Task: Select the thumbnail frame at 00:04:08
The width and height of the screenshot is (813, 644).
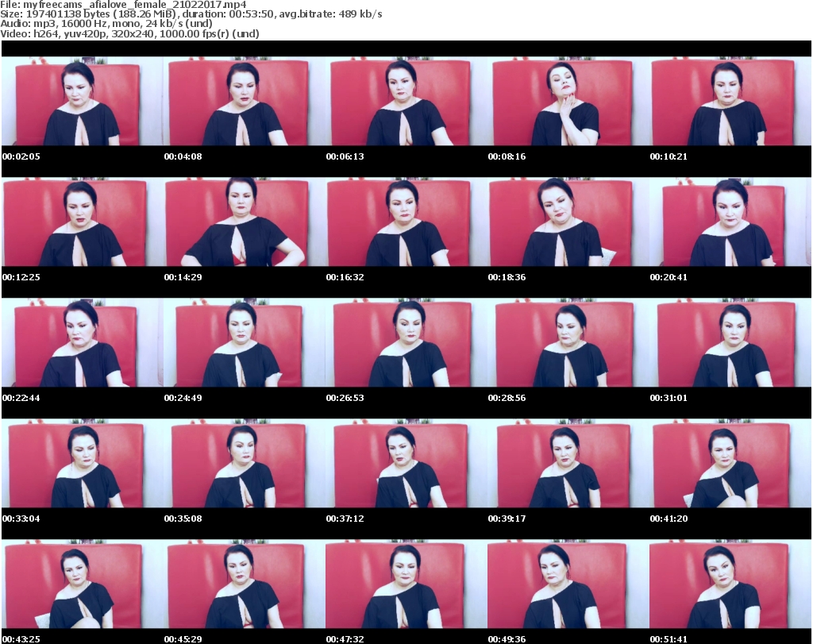Action: (x=245, y=101)
